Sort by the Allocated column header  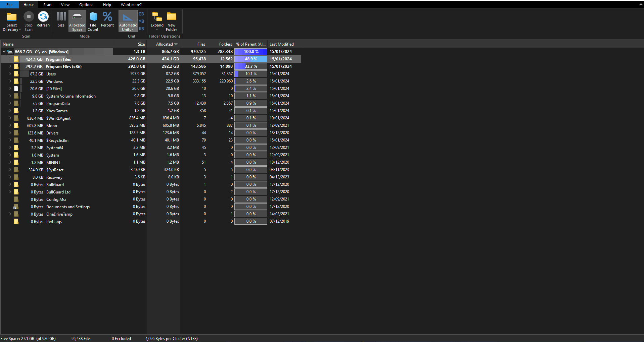pyautogui.click(x=164, y=44)
